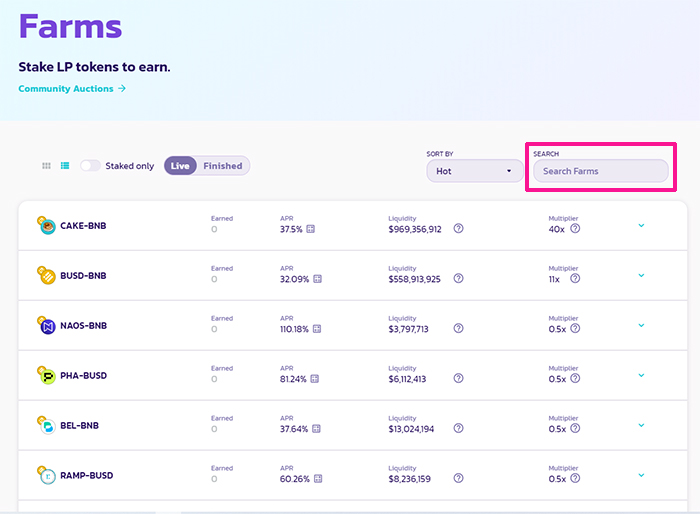
Task: Show multiplier help for NAOS-BNB
Action: [575, 329]
